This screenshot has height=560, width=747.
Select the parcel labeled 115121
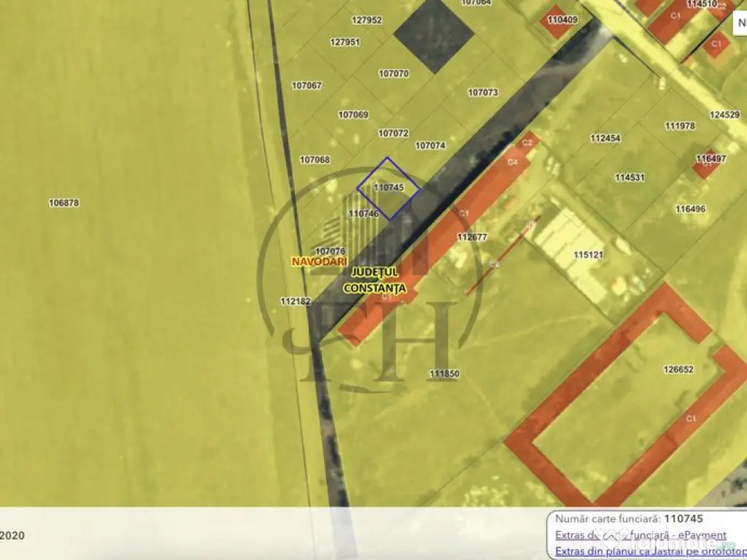point(588,255)
